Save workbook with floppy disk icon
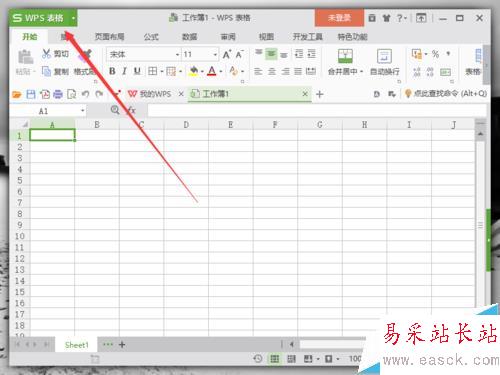The image size is (500, 375). (x=31, y=94)
